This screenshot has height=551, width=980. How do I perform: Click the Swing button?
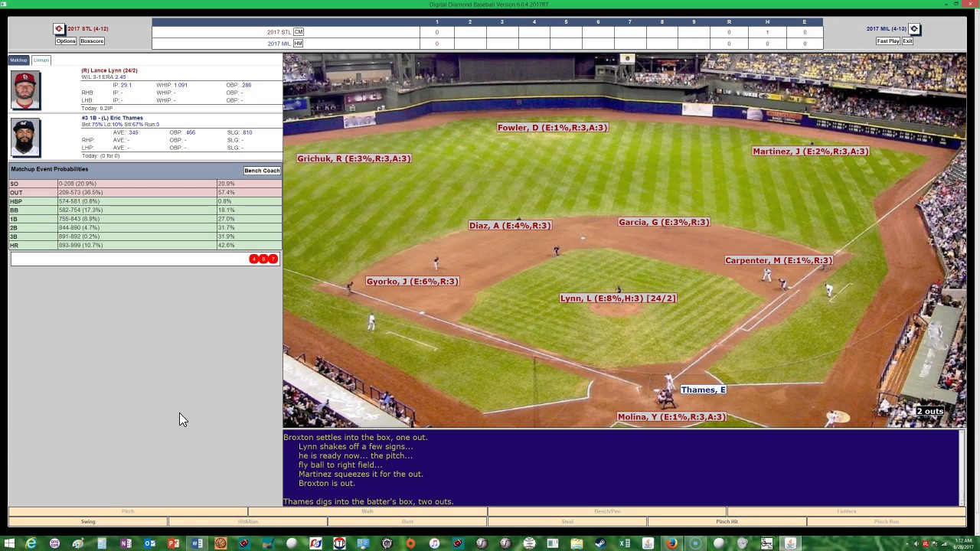coord(88,522)
